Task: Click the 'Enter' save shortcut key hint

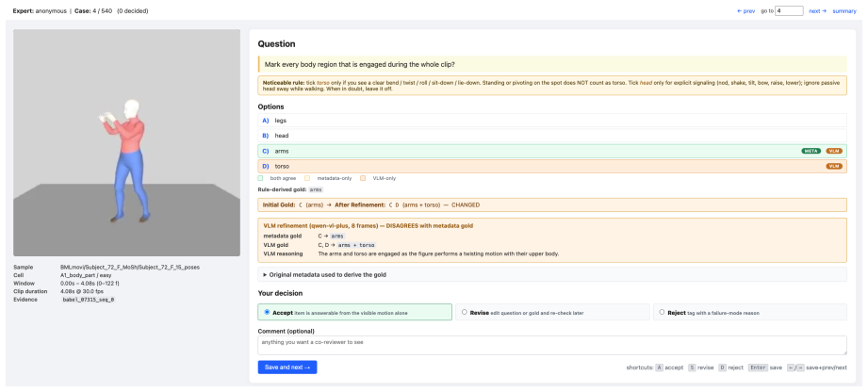Action: pos(758,367)
